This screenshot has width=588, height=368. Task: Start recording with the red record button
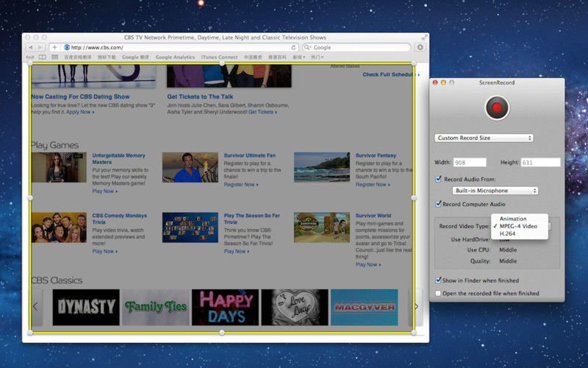pyautogui.click(x=497, y=107)
